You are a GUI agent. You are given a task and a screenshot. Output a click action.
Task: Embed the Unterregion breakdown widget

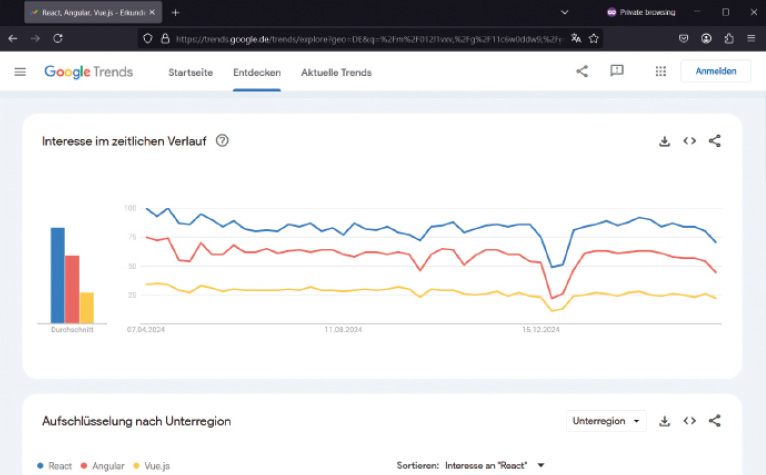click(689, 421)
